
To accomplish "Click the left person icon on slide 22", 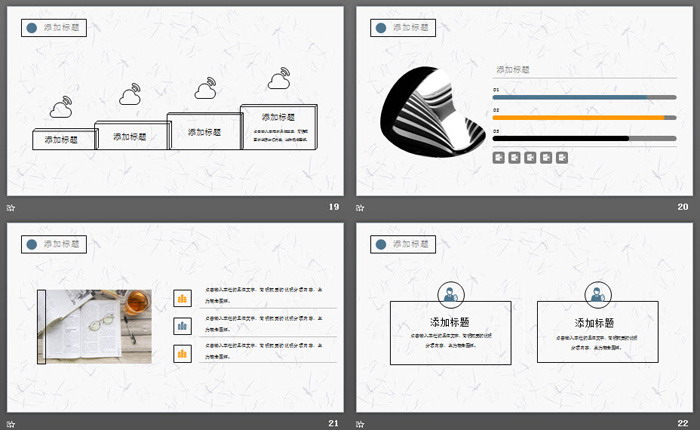I will (450, 294).
